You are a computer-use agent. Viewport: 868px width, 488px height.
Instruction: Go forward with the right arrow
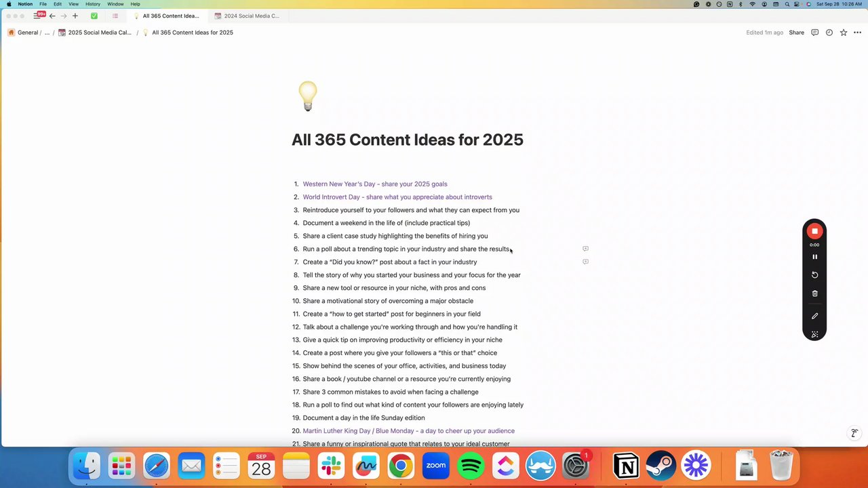pyautogui.click(x=64, y=16)
